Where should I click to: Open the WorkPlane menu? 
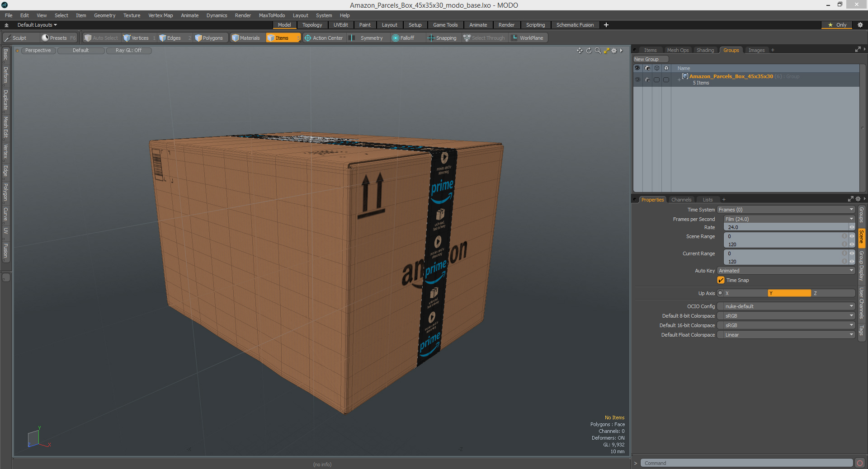point(528,38)
